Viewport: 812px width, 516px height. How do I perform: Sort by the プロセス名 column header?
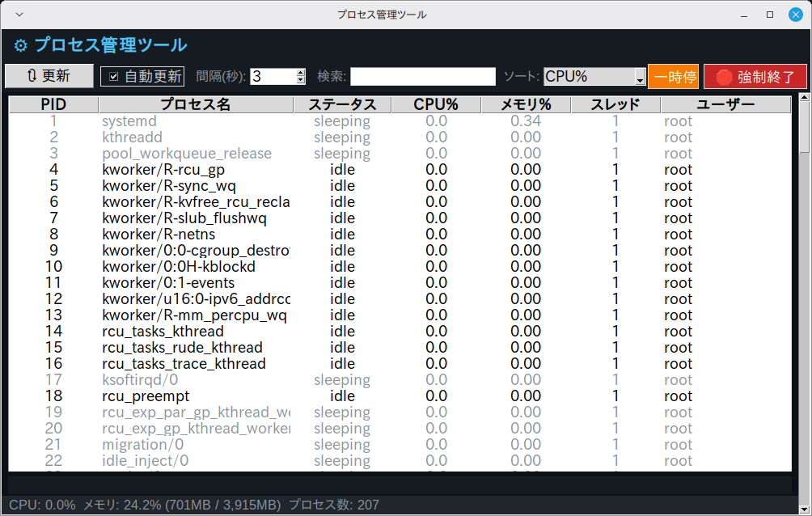[196, 104]
